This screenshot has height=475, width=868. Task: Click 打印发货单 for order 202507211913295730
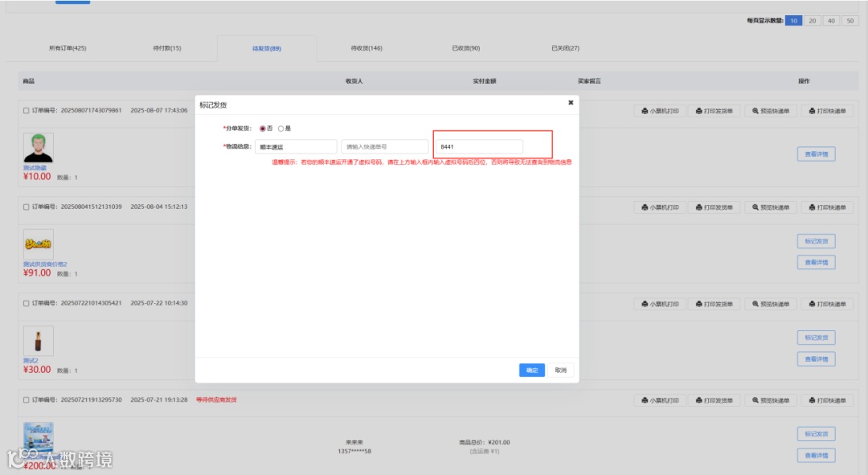[x=714, y=400]
